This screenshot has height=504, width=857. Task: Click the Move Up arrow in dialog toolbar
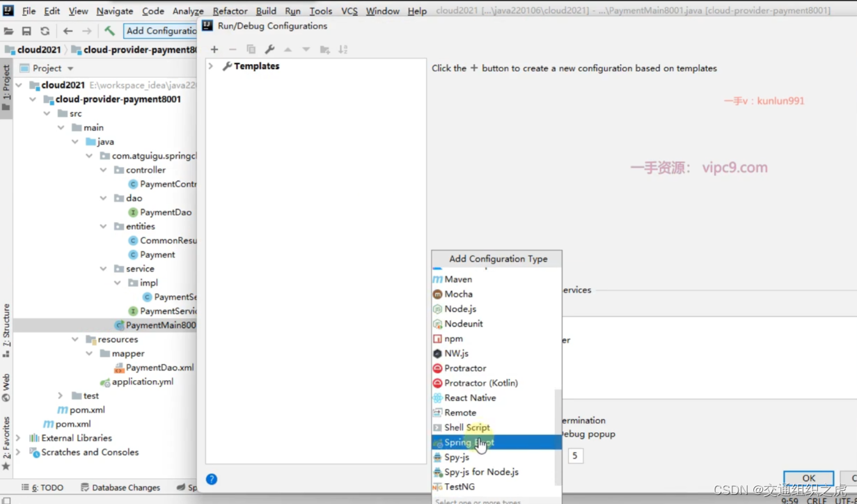288,49
